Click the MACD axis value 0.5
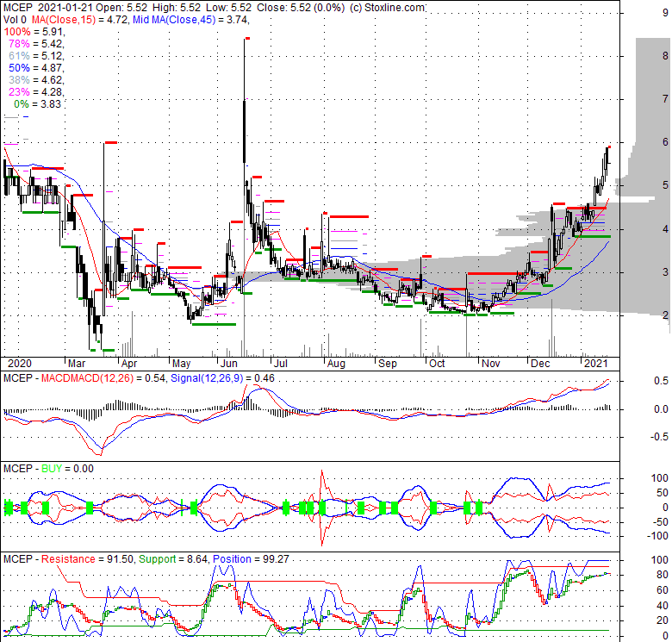The image size is (672, 642). 662,381
